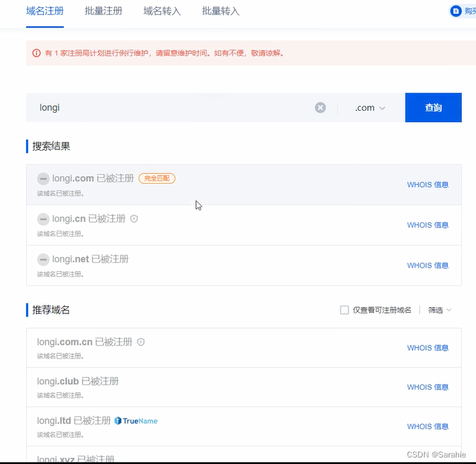Open WHOIS 信息 for longi.net
This screenshot has width=476, height=464.
(428, 266)
